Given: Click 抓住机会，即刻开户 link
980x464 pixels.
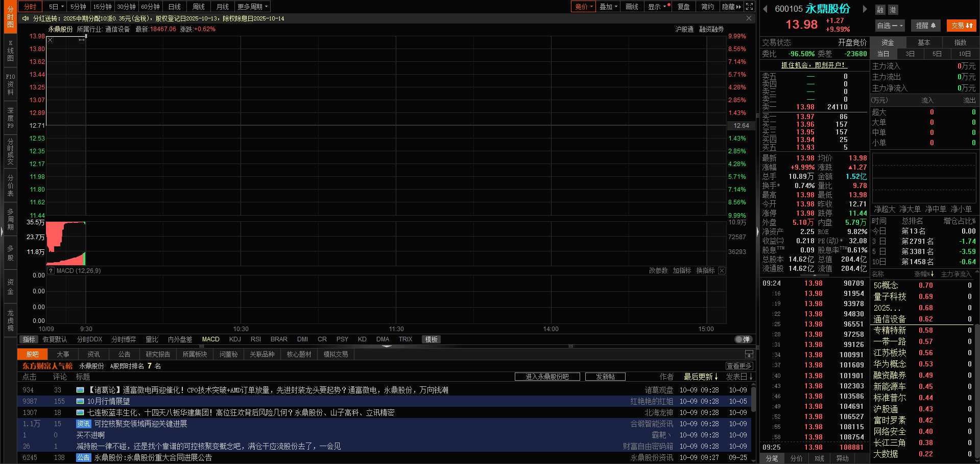Looking at the screenshot, I should coord(814,65).
